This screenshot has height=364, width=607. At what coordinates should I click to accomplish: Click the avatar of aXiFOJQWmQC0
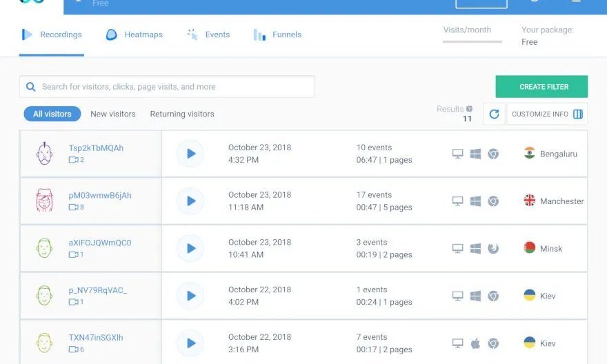pos(45,248)
